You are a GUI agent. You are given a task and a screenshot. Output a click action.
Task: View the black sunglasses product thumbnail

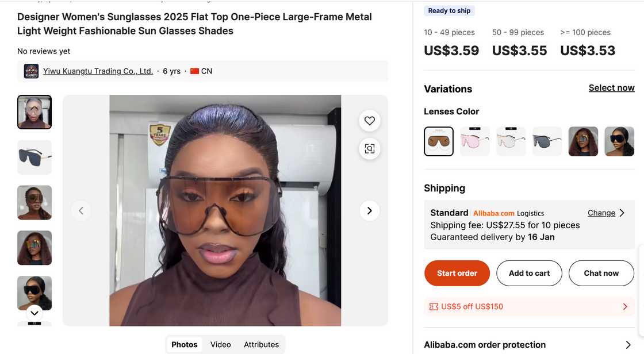click(34, 157)
